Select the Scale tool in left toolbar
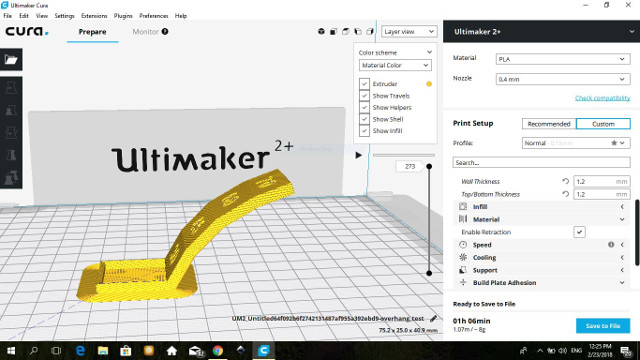The height and width of the screenshot is (360, 640). (x=11, y=110)
